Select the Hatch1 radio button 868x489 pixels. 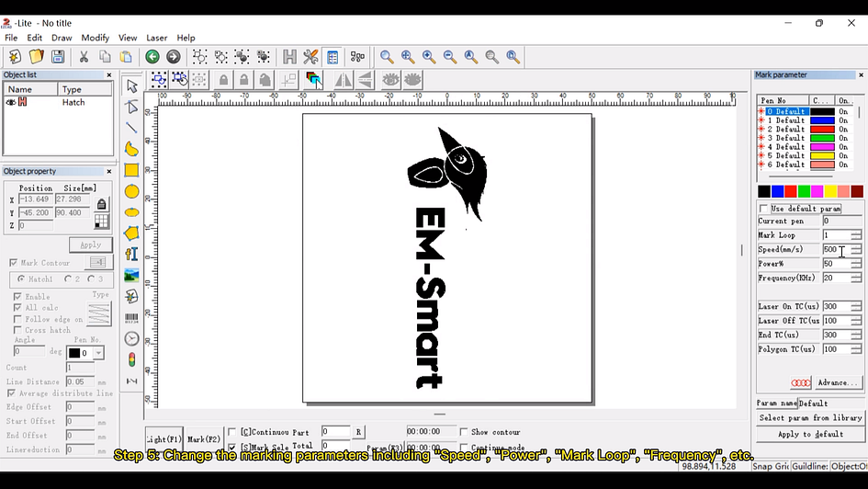coord(21,279)
